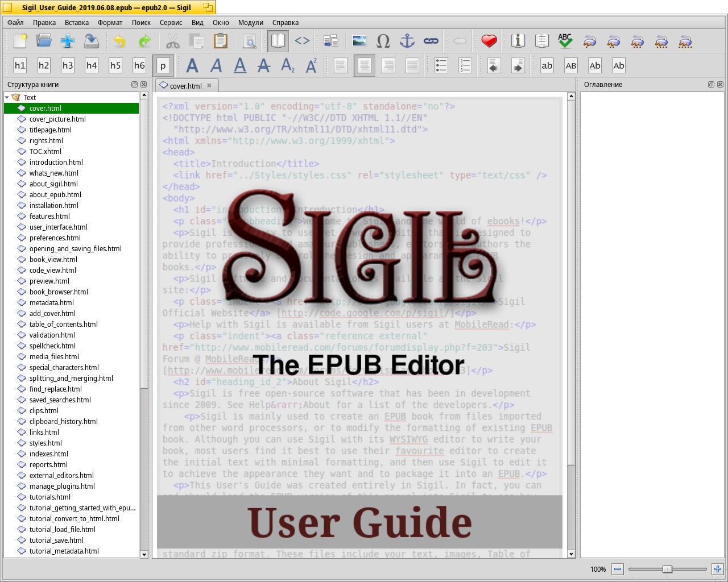Run spellcheck with the ABC checkmark icon
The height and width of the screenshot is (582, 728).
pyautogui.click(x=565, y=41)
